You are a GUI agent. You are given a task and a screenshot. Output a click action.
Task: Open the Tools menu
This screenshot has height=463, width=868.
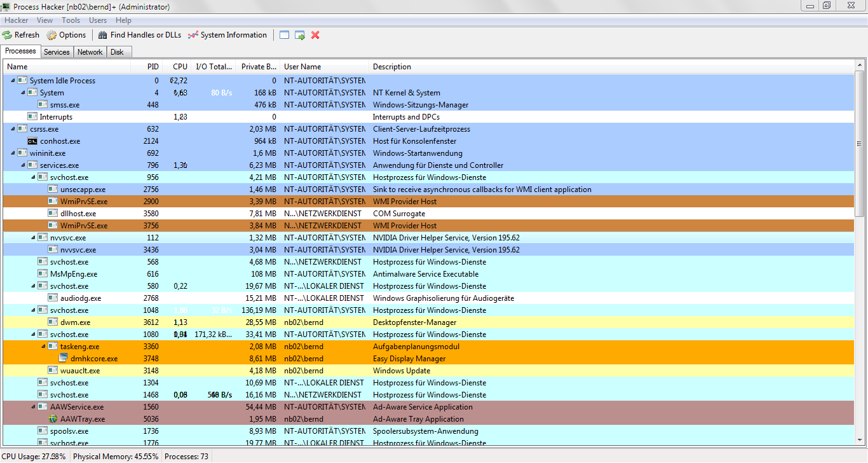pyautogui.click(x=71, y=20)
